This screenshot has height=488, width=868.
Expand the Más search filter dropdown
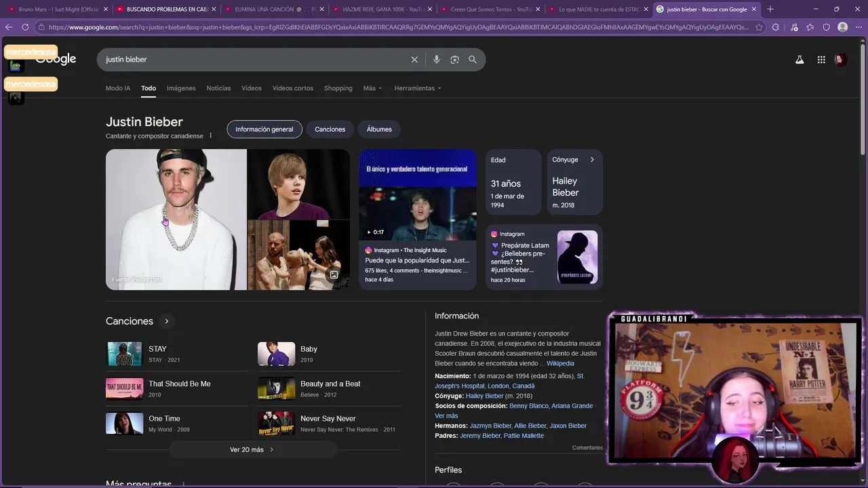click(372, 88)
